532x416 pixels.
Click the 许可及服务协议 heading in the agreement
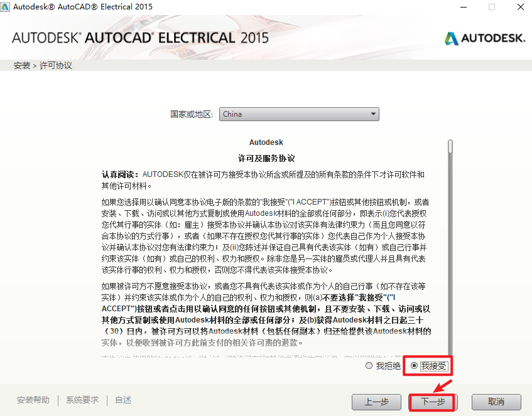266,158
